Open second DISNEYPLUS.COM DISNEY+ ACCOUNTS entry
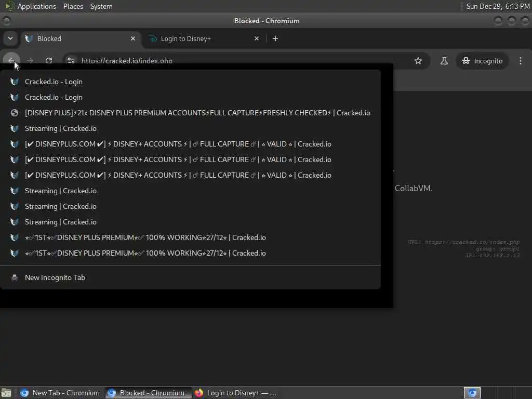Screen dimensions: 532x399 tap(190, 160)
